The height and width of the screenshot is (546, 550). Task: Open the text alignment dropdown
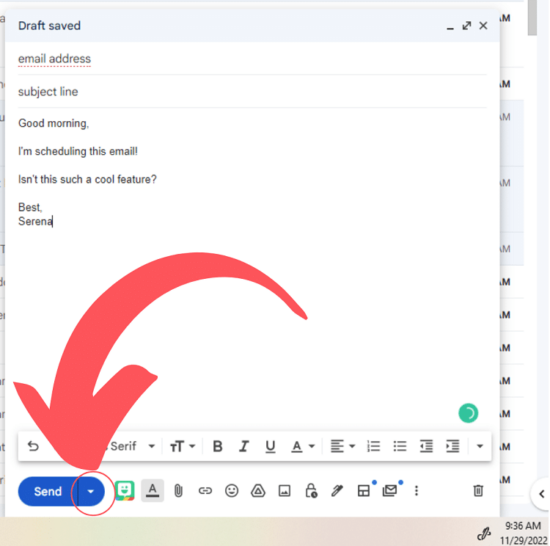coord(343,446)
